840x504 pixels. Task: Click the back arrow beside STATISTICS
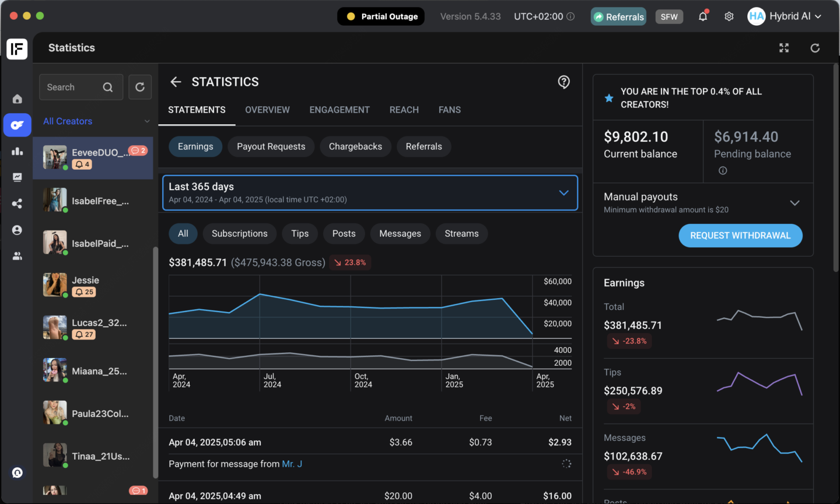pos(176,82)
